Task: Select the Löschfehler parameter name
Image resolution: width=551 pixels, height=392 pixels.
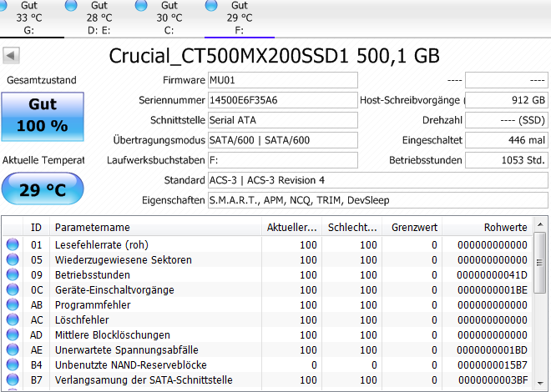Action: pyautogui.click(x=82, y=320)
